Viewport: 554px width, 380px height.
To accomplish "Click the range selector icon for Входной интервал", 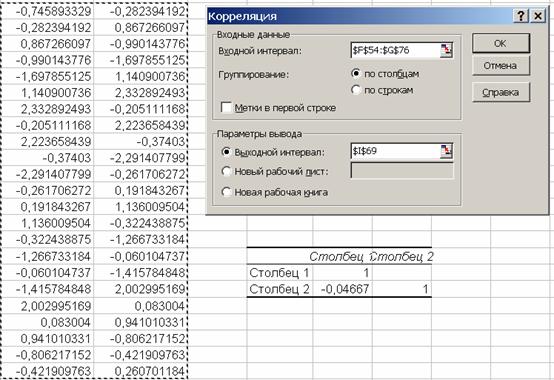I will 446,51.
